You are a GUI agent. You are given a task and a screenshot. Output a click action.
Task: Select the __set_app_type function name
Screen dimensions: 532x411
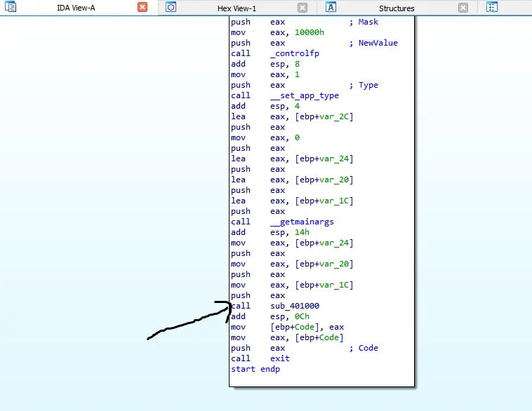click(305, 95)
